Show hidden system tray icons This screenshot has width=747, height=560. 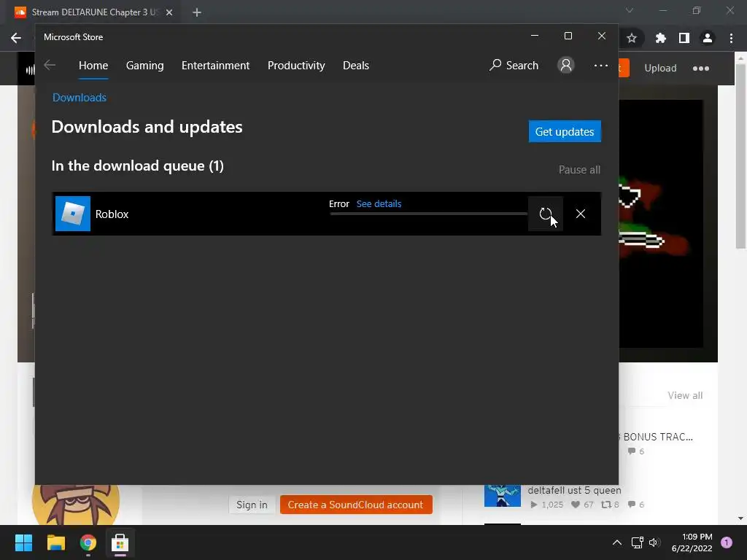coord(616,542)
